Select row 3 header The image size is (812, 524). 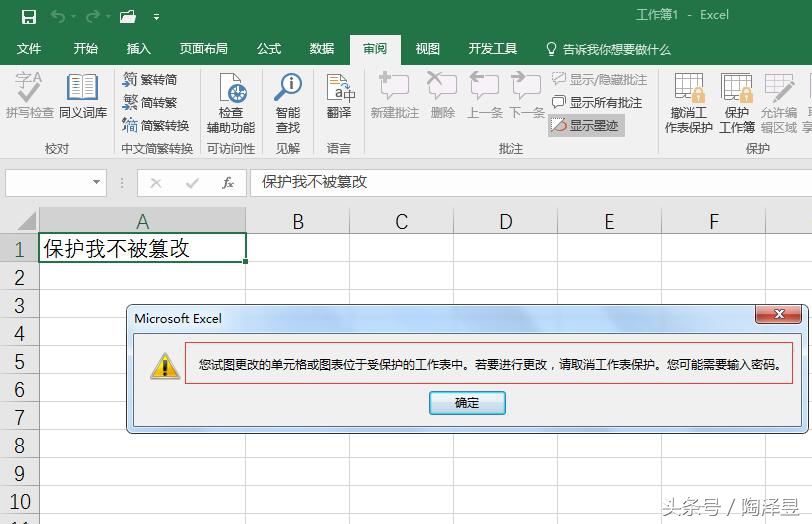19,305
